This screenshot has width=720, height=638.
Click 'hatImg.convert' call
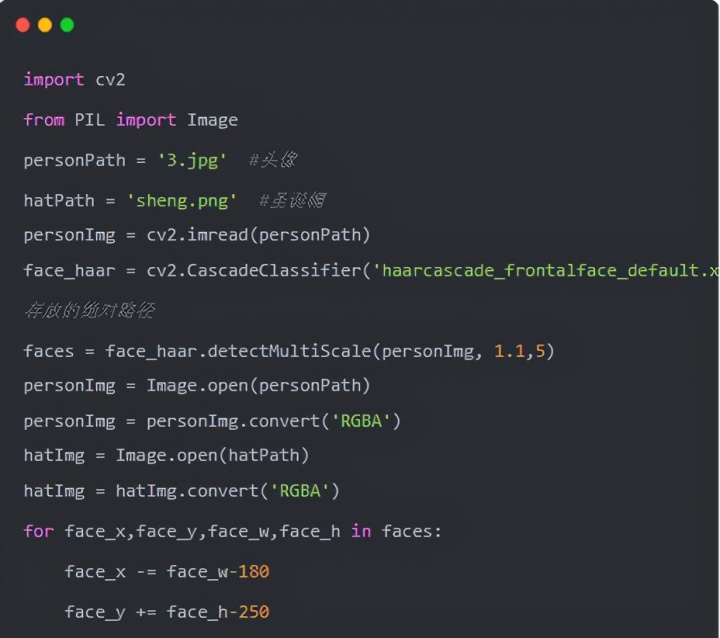pyautogui.click(x=187, y=491)
